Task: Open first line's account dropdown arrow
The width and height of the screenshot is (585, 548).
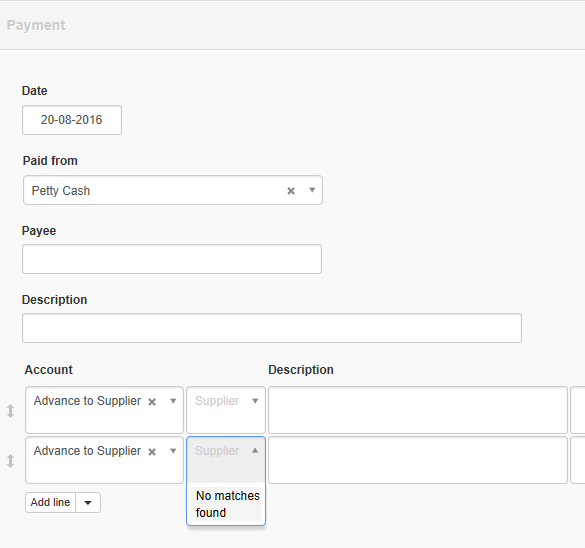Action: point(173,401)
